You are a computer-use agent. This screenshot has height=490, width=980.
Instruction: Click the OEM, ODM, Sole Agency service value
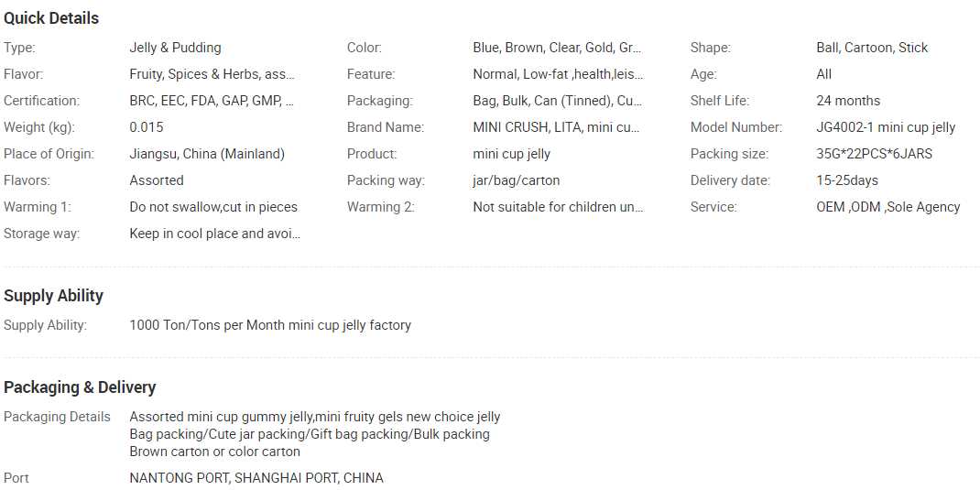pyautogui.click(x=887, y=207)
